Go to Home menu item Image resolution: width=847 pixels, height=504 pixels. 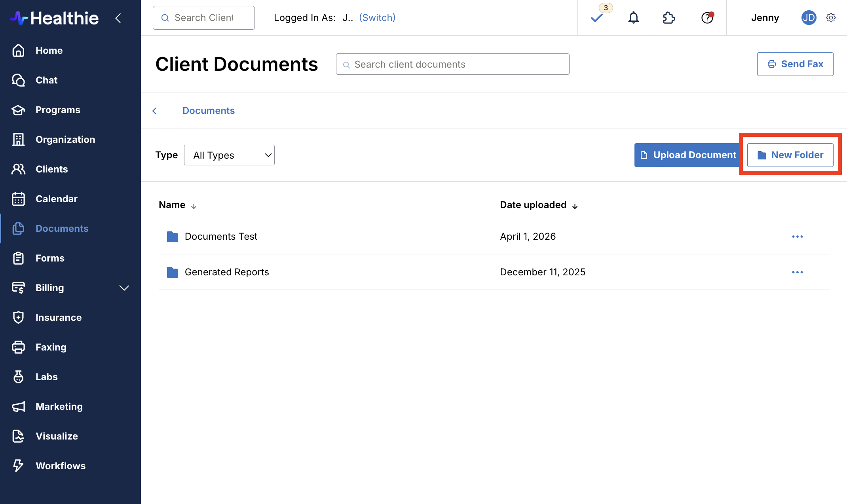pos(49,50)
